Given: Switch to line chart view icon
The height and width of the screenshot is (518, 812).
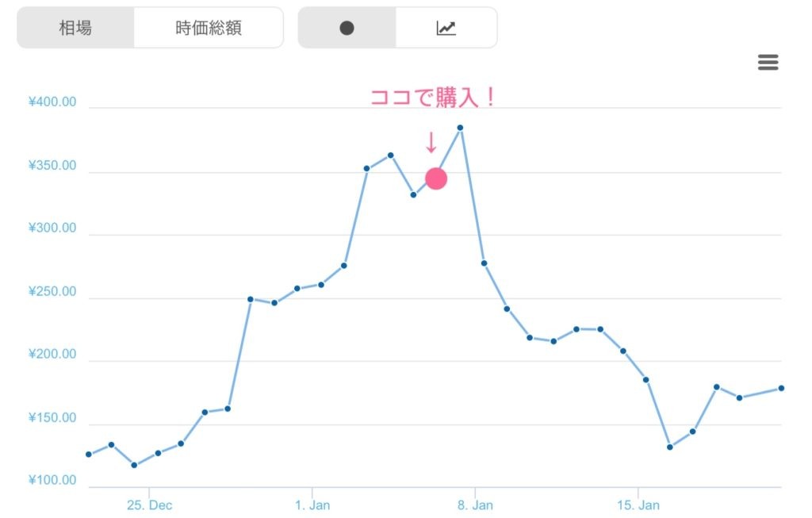Looking at the screenshot, I should pyautogui.click(x=446, y=29).
